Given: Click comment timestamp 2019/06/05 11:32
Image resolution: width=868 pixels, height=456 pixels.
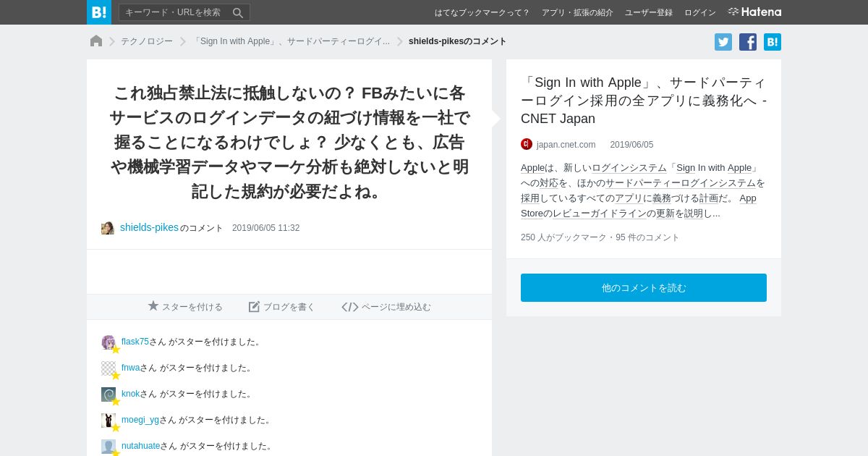Looking at the screenshot, I should 265,228.
